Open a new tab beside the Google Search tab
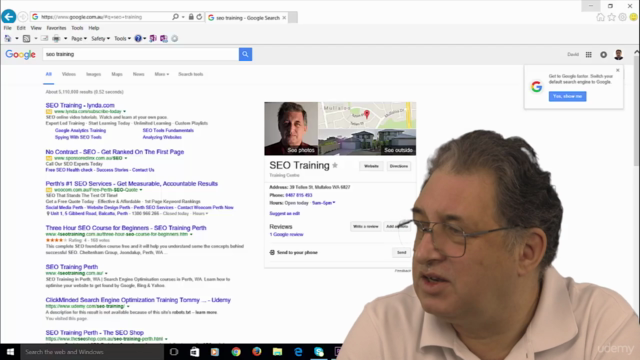 [x=293, y=18]
